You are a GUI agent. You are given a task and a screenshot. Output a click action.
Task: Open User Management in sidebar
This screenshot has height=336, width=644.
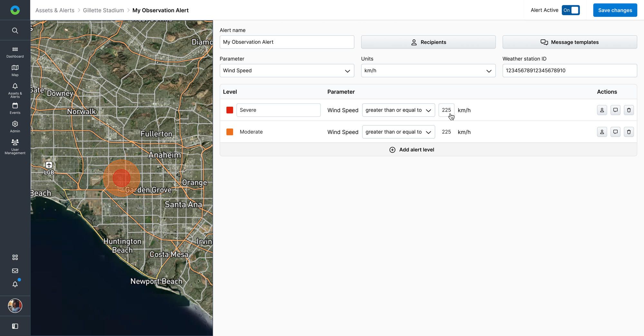tap(15, 146)
